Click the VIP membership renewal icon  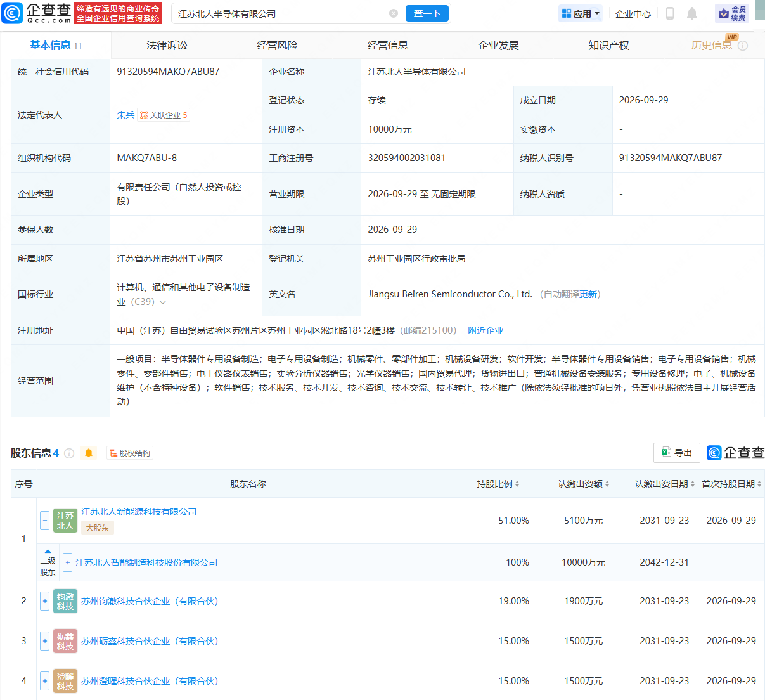click(x=732, y=13)
